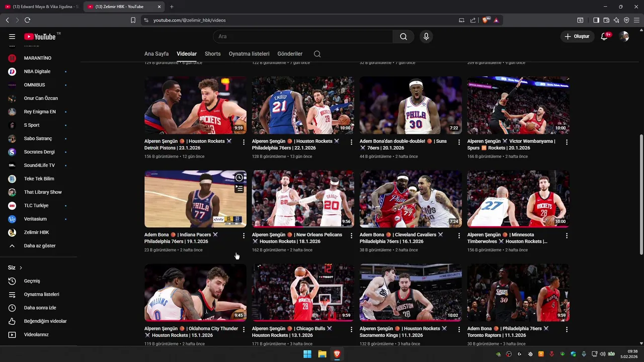Switch to the Ana Sayfa tab
Viewport: 644px width, 362px height.
point(156,54)
